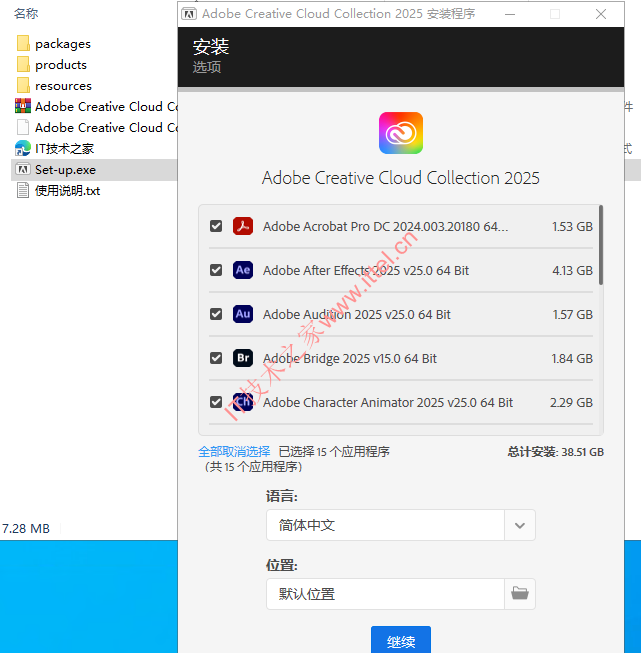Image resolution: width=641 pixels, height=653 pixels.
Task: Click the 4.13 GB size value
Action: [x=572, y=270]
